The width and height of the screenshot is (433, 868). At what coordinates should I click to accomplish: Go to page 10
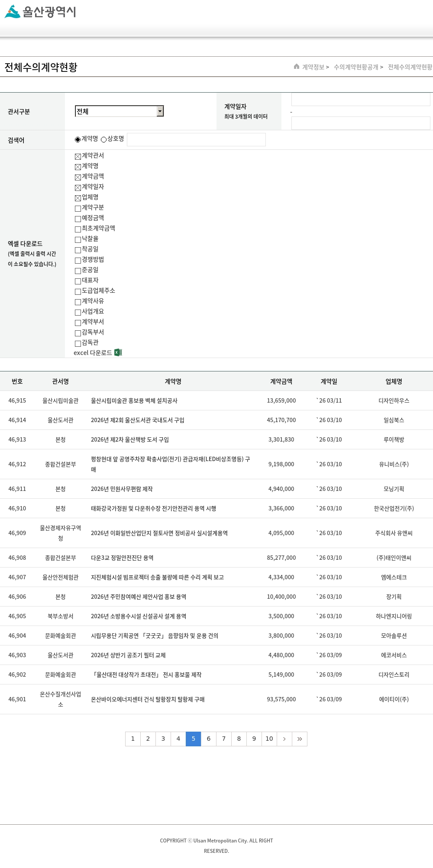(x=269, y=739)
